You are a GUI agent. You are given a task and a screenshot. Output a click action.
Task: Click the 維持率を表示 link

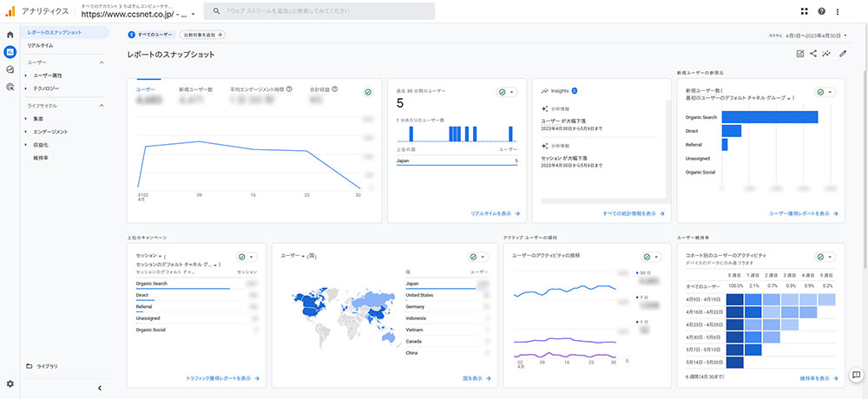tap(819, 378)
